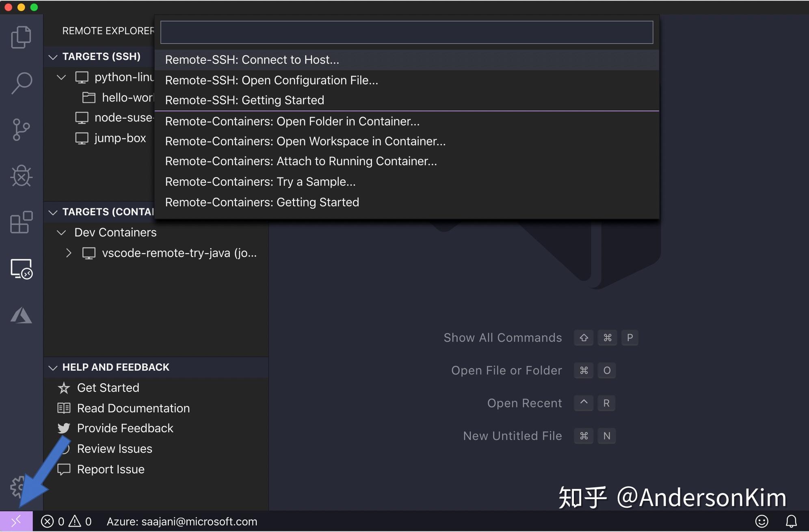Select Remote-SSH: Connect to Host command
The height and width of the screenshot is (532, 809).
252,59
